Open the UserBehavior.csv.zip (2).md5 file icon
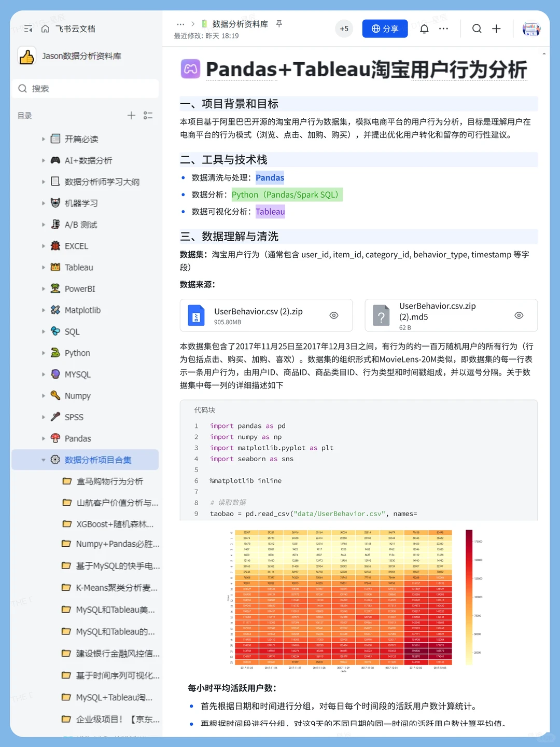Viewport: 560px width, 747px height. coord(381,315)
